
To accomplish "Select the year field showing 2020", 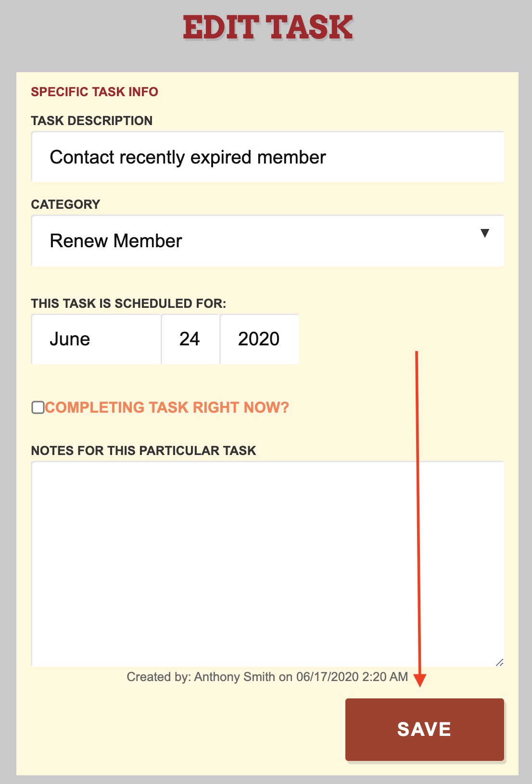I will click(x=260, y=339).
